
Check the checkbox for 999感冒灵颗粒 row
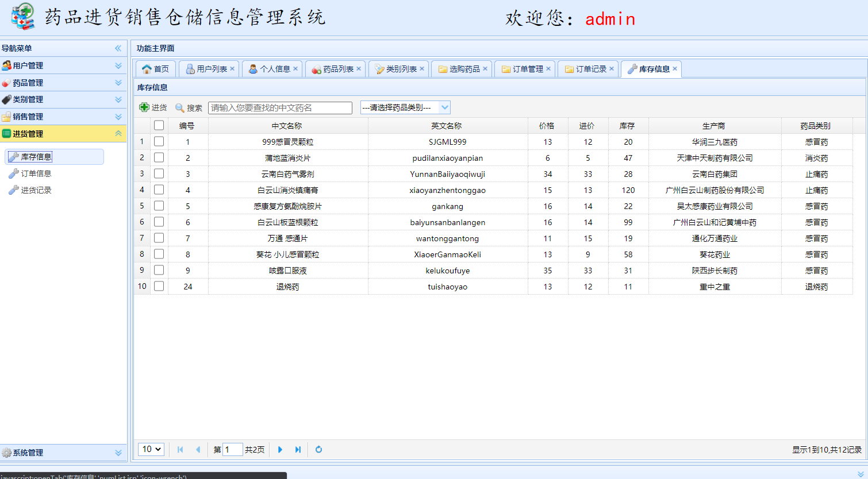(x=158, y=141)
